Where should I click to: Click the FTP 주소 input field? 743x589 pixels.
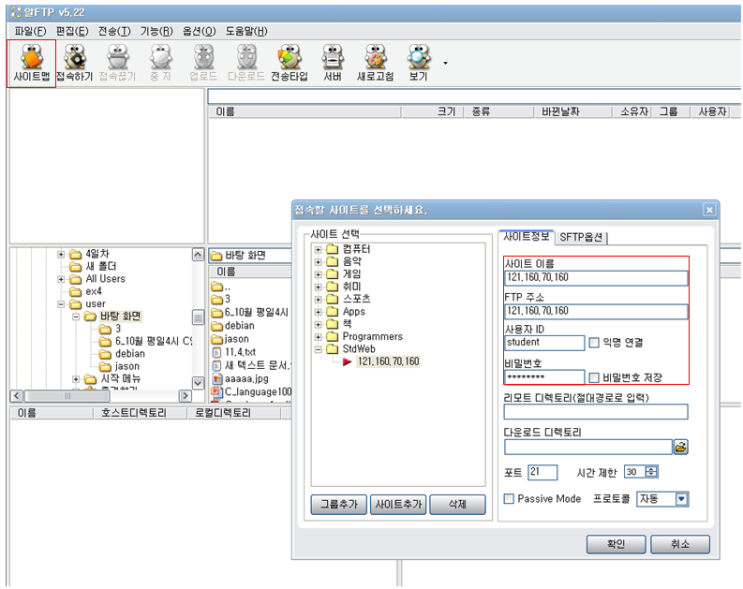point(596,311)
